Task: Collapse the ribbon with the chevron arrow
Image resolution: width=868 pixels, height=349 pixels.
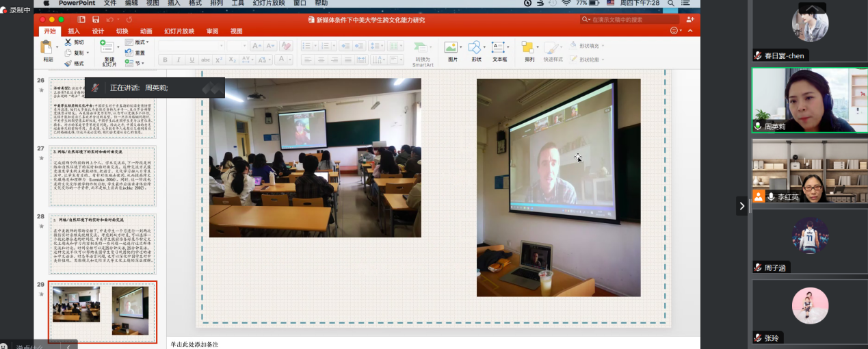Action: coord(691,31)
